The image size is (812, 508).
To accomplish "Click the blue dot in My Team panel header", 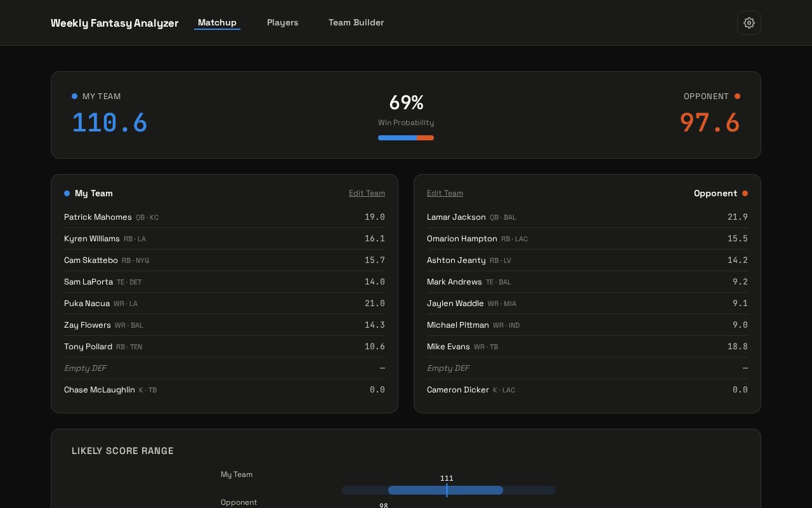I will pyautogui.click(x=67, y=193).
